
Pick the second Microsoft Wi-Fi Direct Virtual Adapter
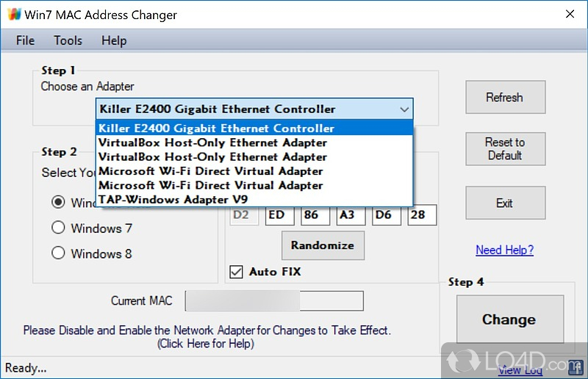pos(254,185)
